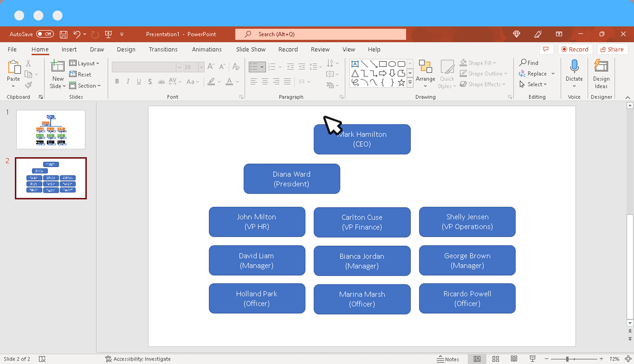Toggle the Notes pane

click(x=448, y=359)
